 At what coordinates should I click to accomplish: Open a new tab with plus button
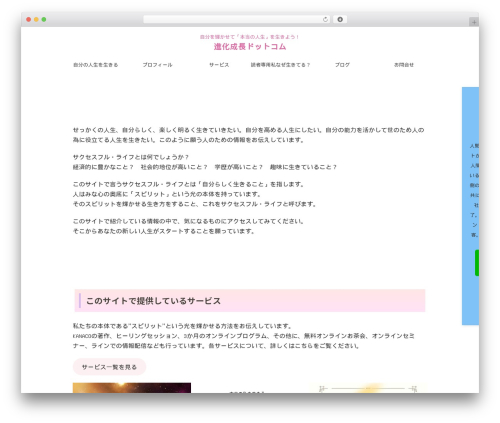click(x=474, y=22)
